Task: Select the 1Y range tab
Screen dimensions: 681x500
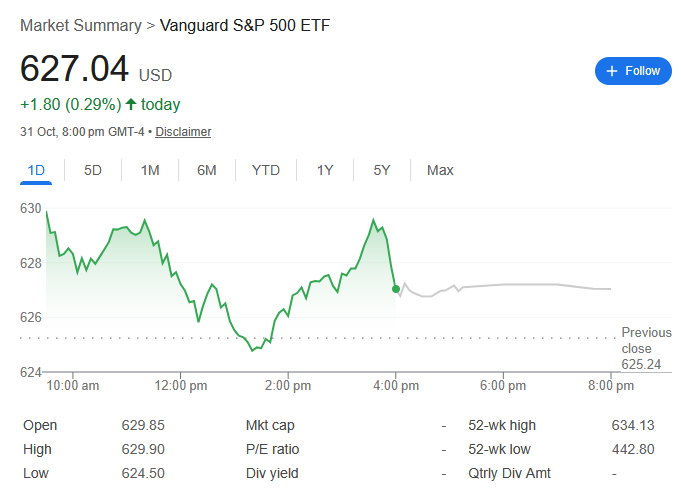Action: point(325,170)
